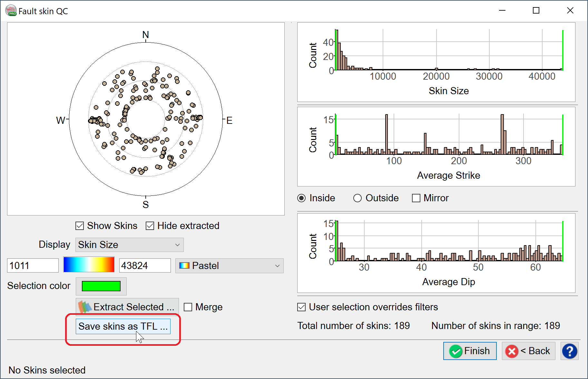Select the Outside radio button
588x379 pixels.
click(x=357, y=198)
